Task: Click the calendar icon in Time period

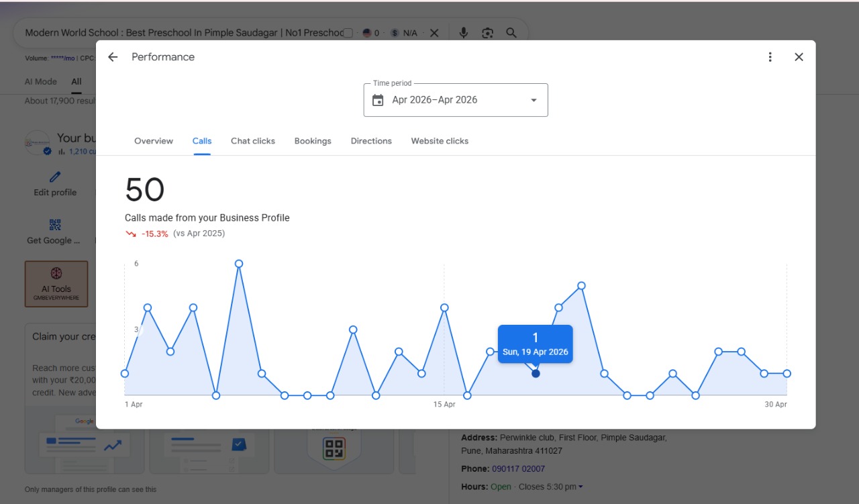Action: click(x=378, y=100)
